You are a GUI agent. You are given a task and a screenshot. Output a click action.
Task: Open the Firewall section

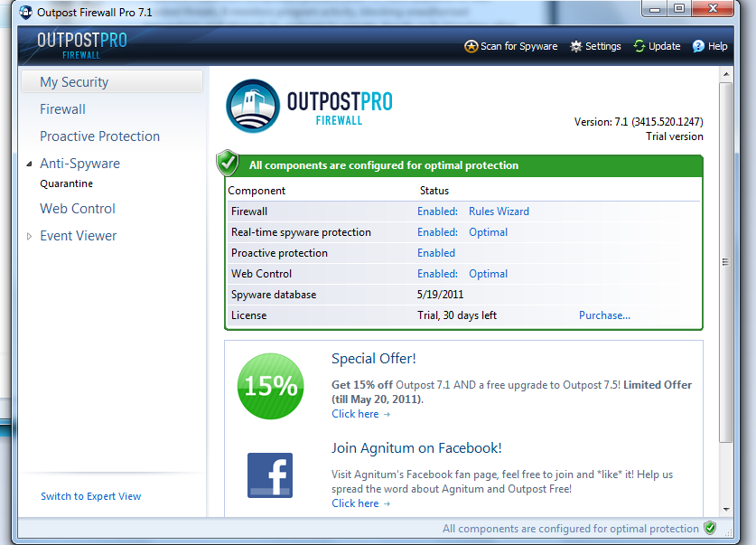coord(62,109)
